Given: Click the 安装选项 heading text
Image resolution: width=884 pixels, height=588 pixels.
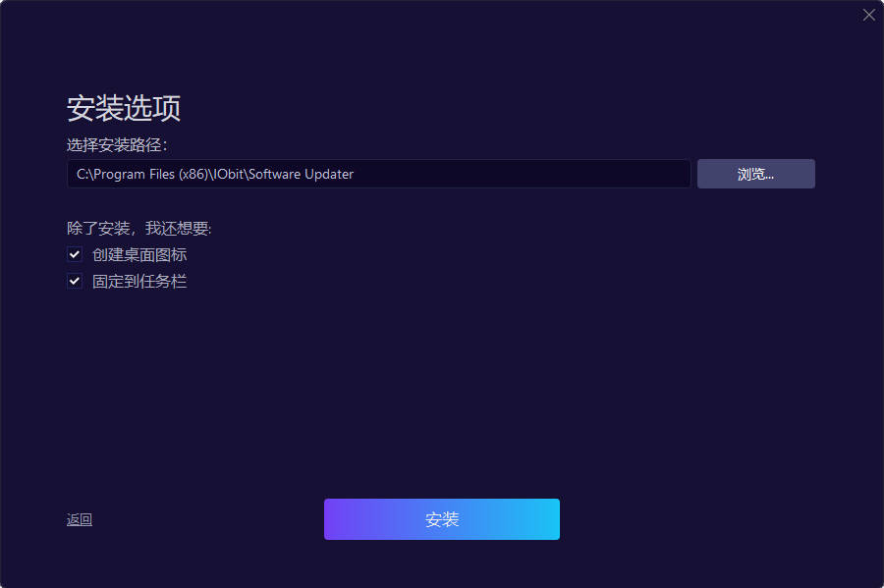Looking at the screenshot, I should pos(124,108).
